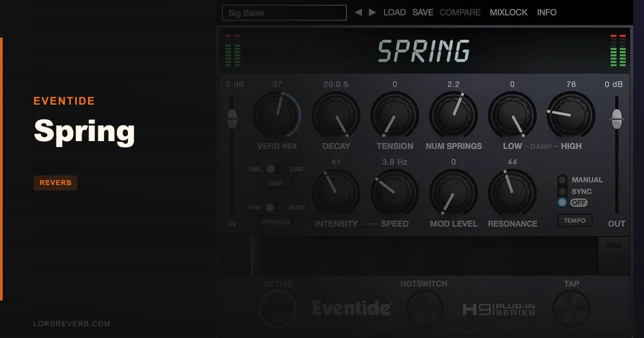Viewport: 644px width, 338px height.
Task: Click the Tap footswitch
Action: pos(571,309)
